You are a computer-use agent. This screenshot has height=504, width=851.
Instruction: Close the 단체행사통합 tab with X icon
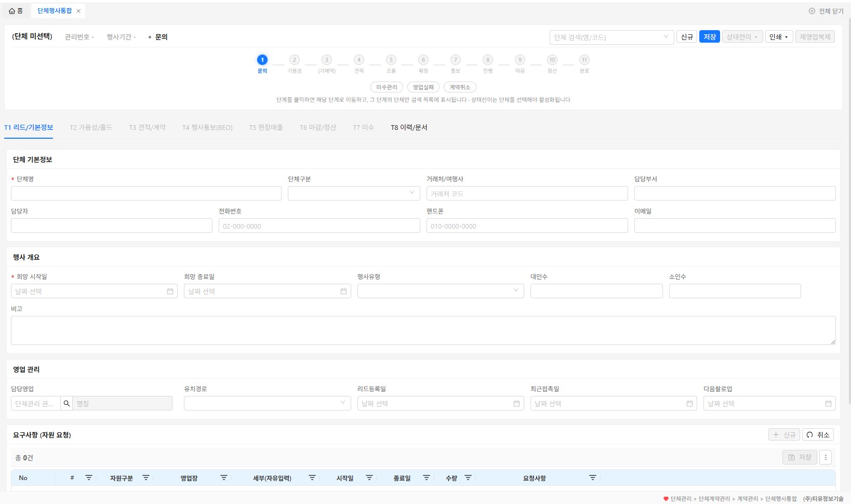pos(78,11)
